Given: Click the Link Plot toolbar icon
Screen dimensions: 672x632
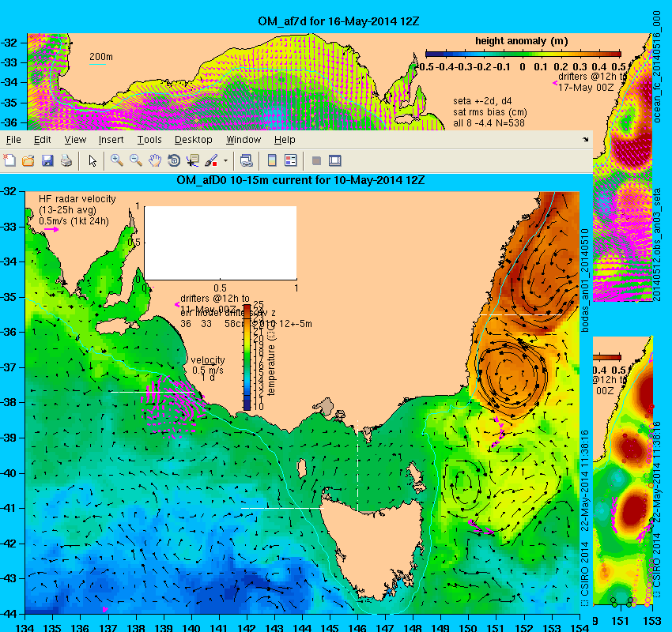Looking at the screenshot, I should (246, 160).
